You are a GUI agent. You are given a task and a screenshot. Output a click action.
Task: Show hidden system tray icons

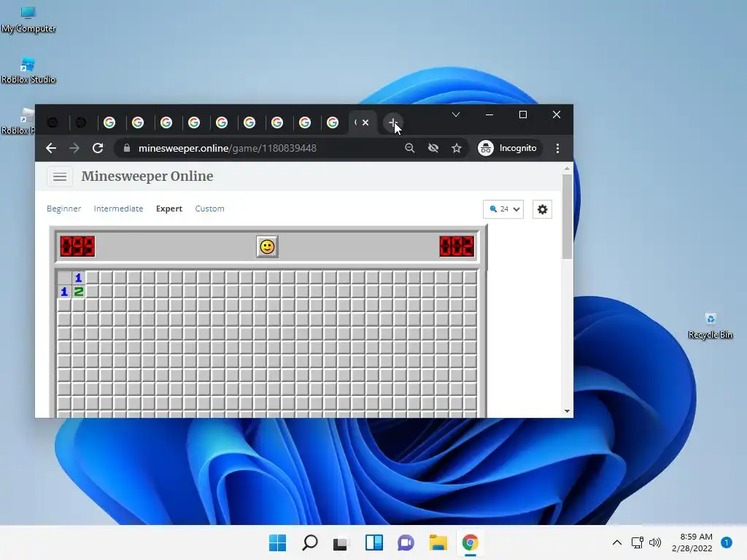tap(617, 542)
